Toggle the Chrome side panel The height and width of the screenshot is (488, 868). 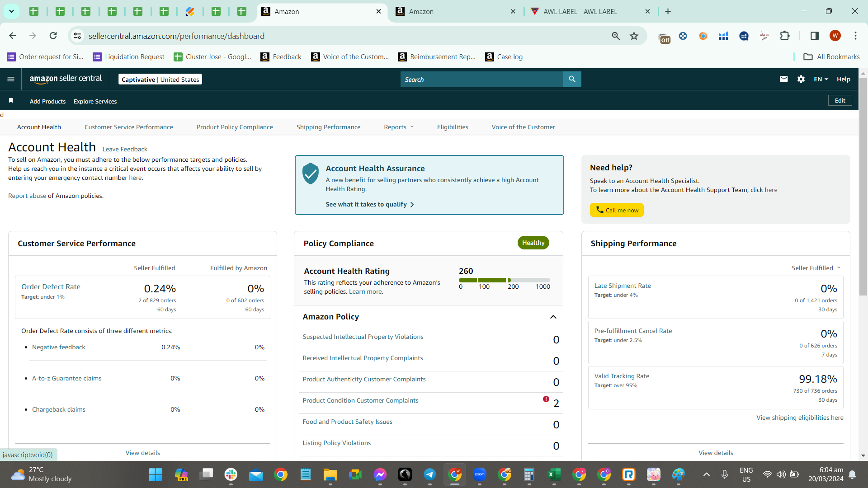pyautogui.click(x=815, y=36)
